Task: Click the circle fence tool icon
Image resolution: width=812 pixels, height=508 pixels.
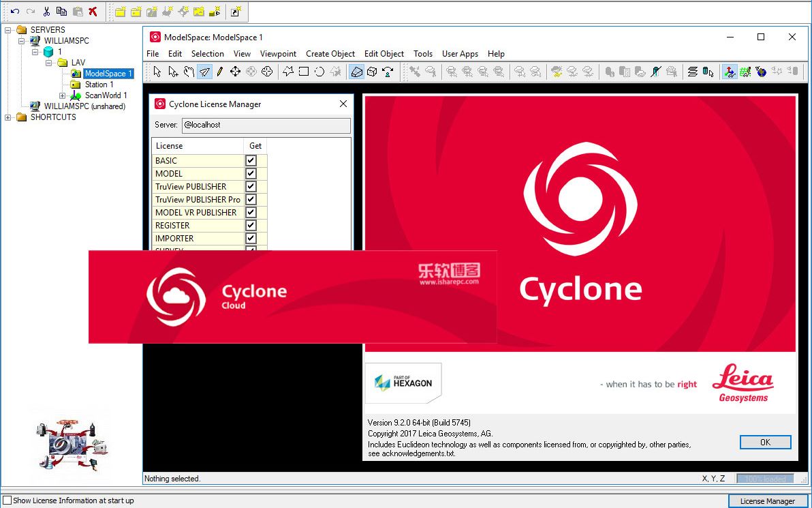Action: pyautogui.click(x=319, y=72)
